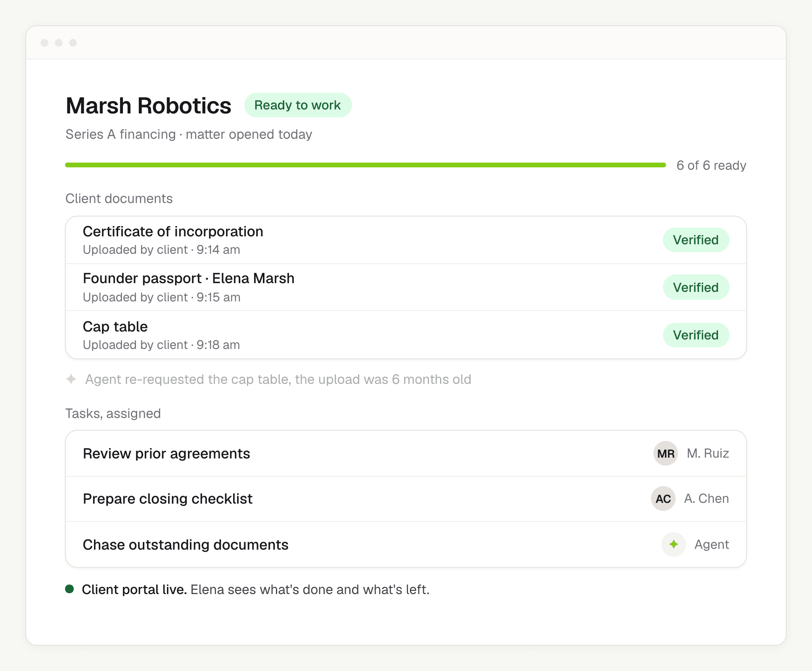Click Uploaded by client · 9:15 am
812x671 pixels.
point(162,297)
